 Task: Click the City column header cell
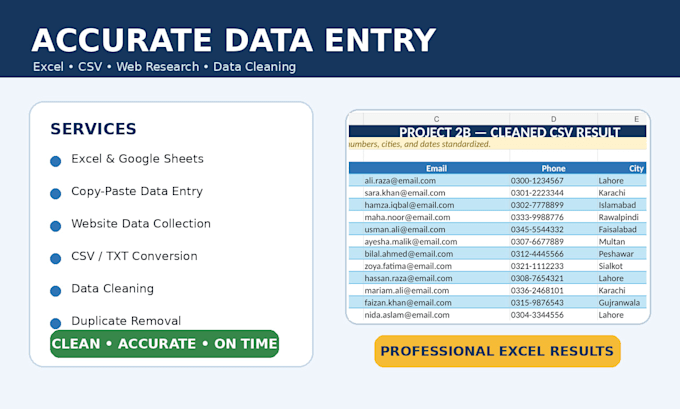(x=622, y=168)
